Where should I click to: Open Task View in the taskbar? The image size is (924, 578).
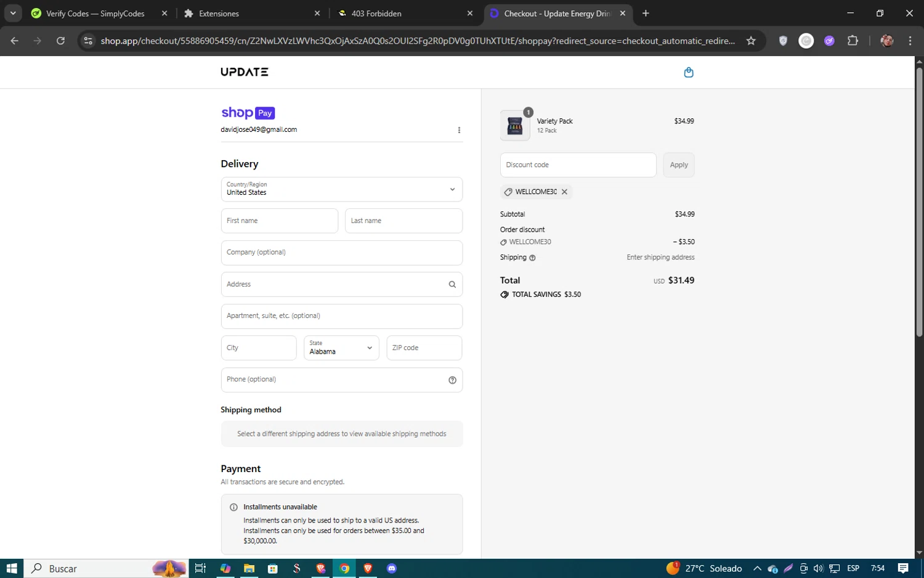(x=200, y=568)
